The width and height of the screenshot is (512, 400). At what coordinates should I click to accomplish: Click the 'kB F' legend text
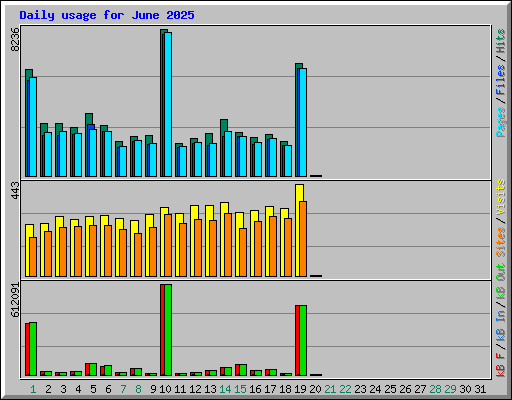coord(501,365)
